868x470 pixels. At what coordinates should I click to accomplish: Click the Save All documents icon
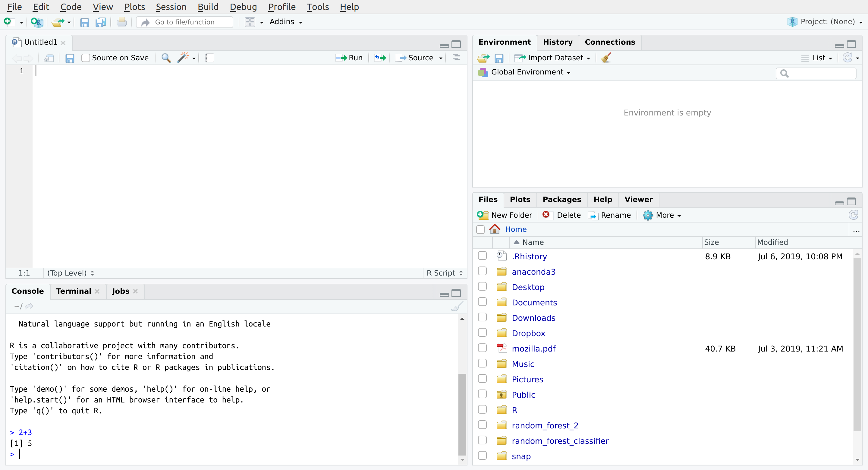101,22
